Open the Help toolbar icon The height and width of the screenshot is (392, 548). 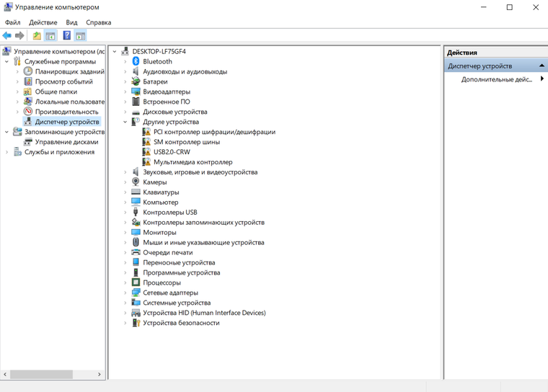(67, 35)
